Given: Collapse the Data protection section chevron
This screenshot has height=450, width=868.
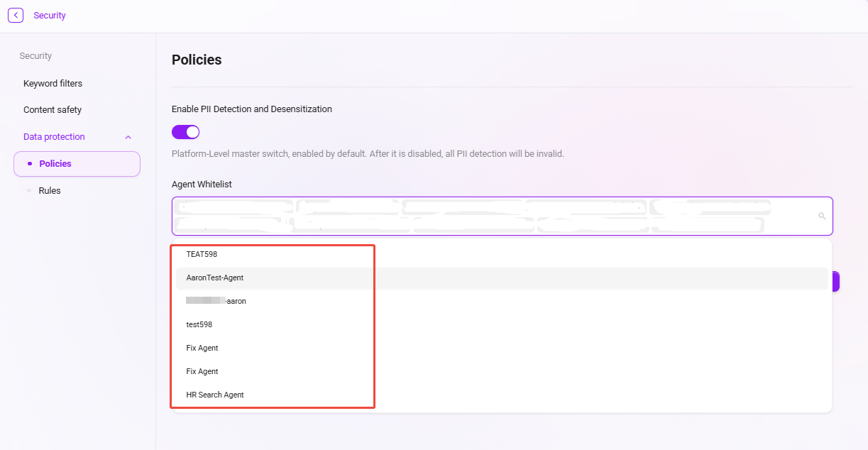Looking at the screenshot, I should click(128, 137).
